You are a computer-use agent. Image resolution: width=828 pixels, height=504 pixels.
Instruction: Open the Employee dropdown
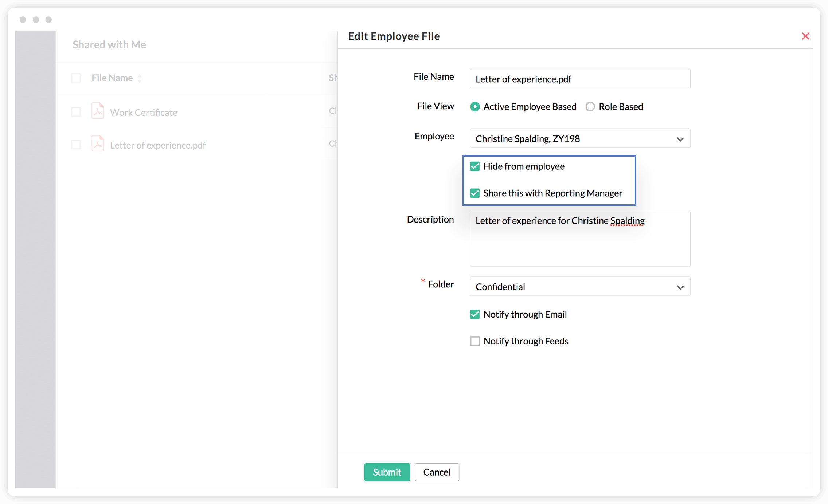(x=580, y=138)
